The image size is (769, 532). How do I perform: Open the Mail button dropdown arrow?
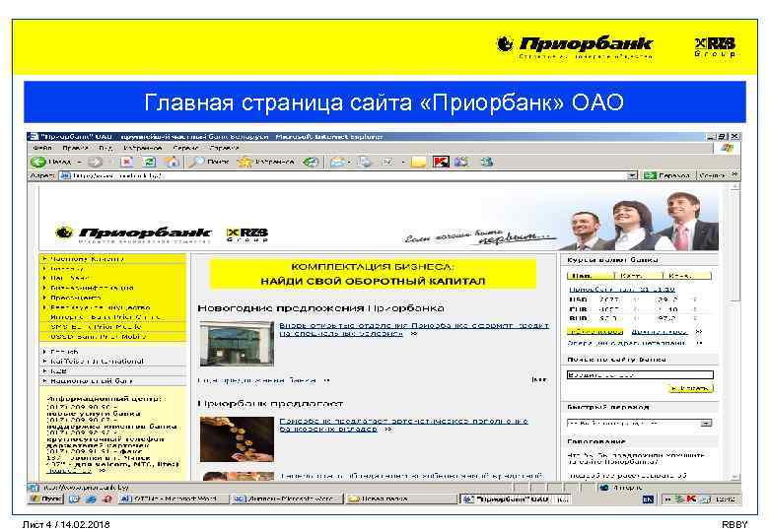point(349,163)
